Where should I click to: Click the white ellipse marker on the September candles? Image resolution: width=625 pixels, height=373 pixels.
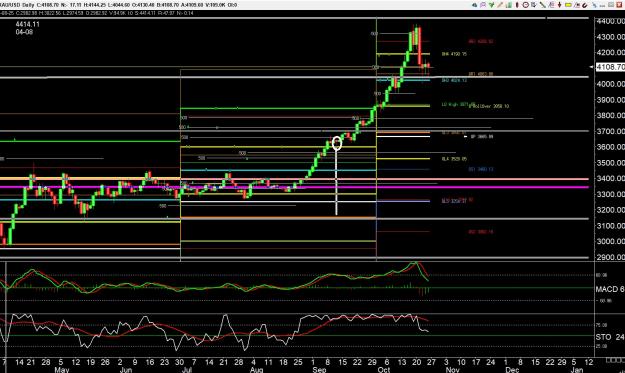point(337,143)
